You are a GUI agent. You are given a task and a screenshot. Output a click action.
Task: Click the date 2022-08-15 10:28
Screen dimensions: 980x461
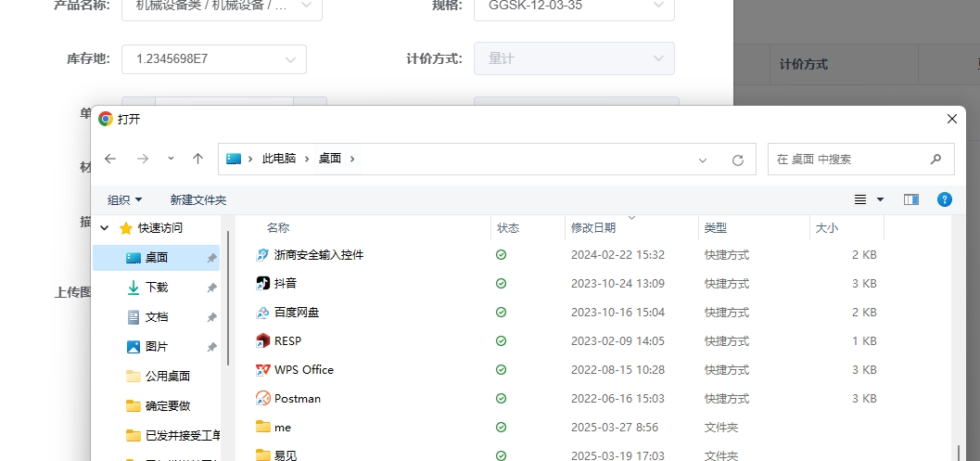click(617, 370)
